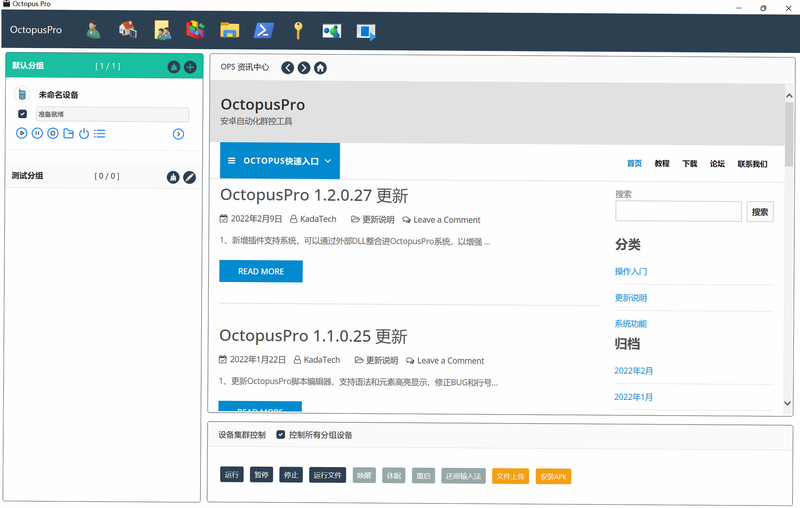This screenshot has height=508, width=800.
Task: Open the users note icon in toolbar
Action: point(162,30)
